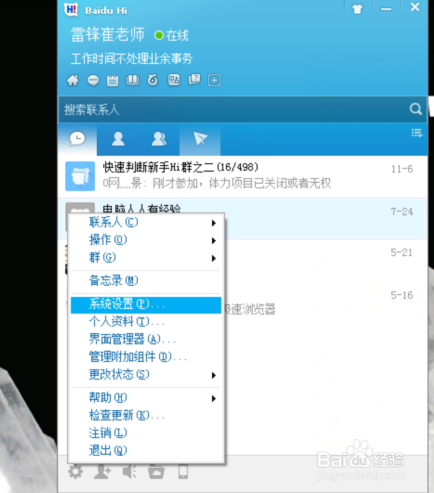
Task: Click the mobile phone icon at bottom
Action: tap(183, 472)
